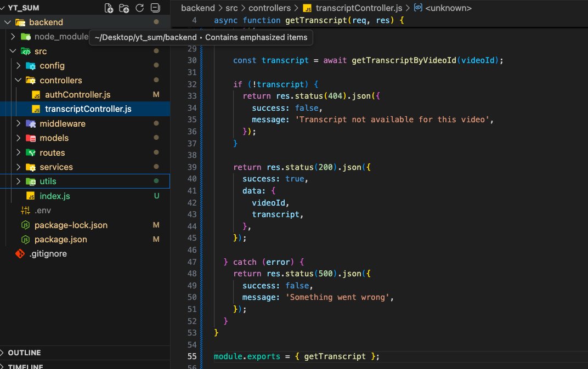
Task: Open the .env file
Action: tap(43, 211)
